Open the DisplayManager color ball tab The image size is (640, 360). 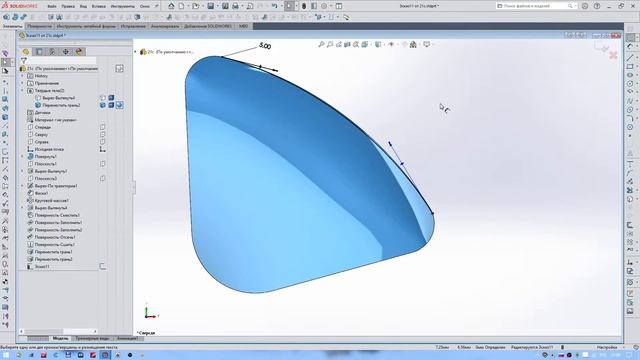pyautogui.click(x=79, y=51)
